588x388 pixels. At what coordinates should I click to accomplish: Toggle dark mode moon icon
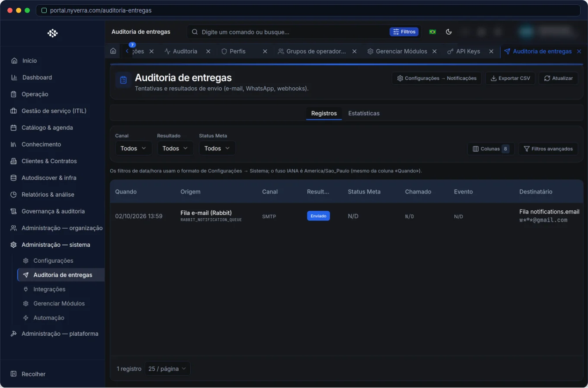449,32
